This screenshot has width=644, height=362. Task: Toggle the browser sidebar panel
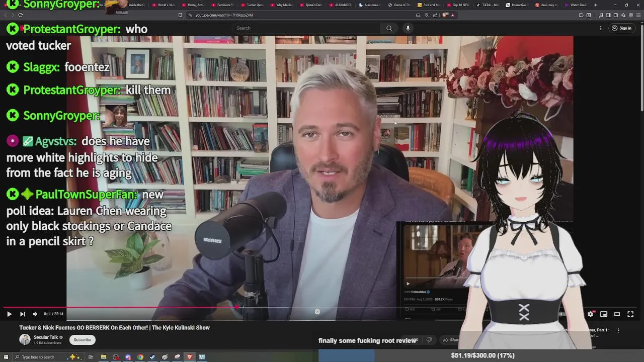(x=608, y=15)
